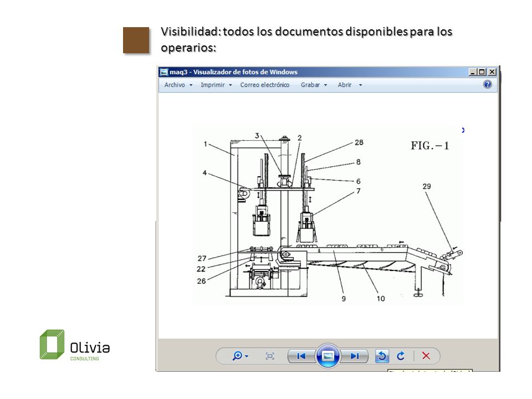Delete the photo with red X
Image resolution: width=532 pixels, height=399 pixels.
[x=426, y=356]
